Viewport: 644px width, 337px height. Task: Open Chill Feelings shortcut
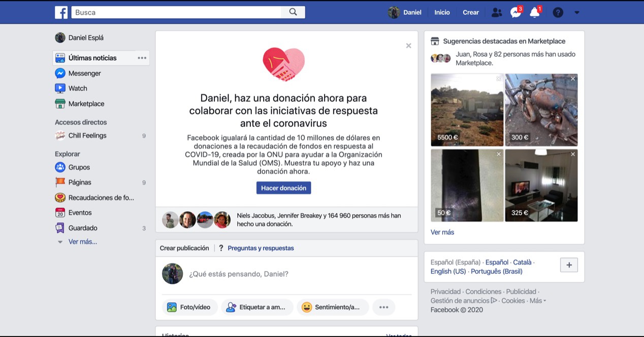81,136
